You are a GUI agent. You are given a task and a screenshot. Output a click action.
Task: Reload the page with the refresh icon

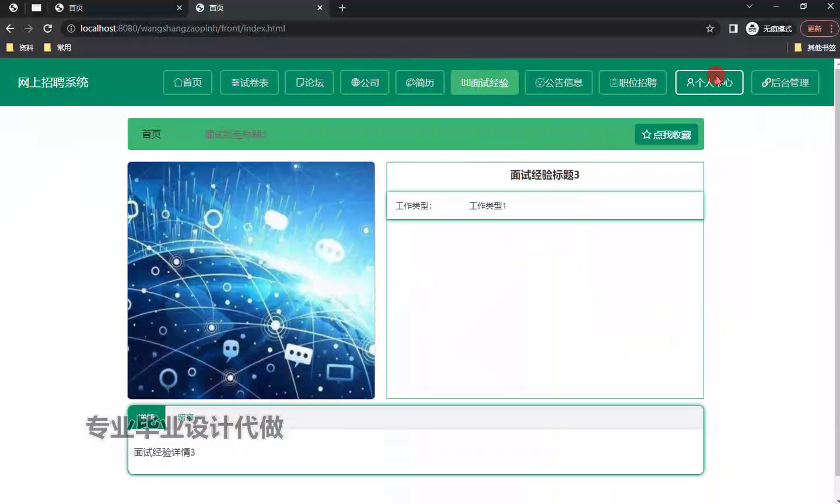tap(48, 29)
